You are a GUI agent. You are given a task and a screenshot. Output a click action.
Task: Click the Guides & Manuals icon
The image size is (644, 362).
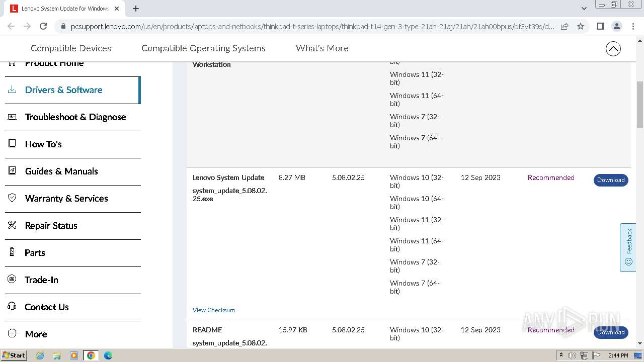point(12,171)
